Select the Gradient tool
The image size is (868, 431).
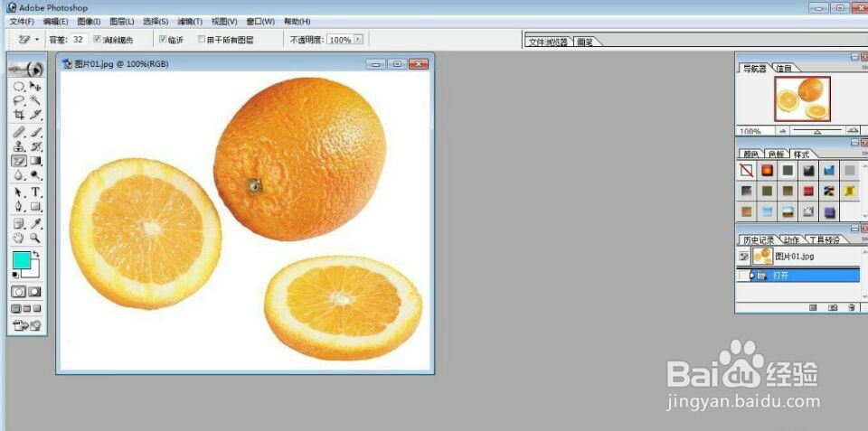[x=35, y=161]
